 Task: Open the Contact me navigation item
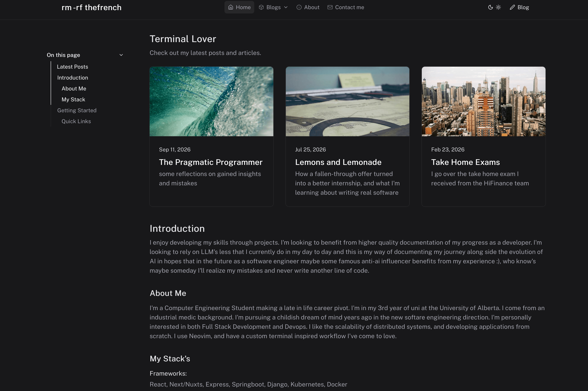tap(346, 7)
